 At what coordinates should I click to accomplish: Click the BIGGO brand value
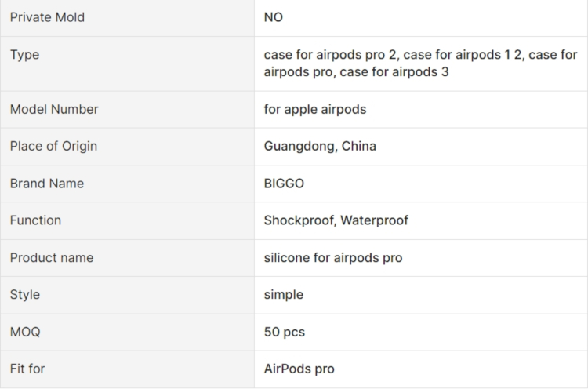click(284, 184)
